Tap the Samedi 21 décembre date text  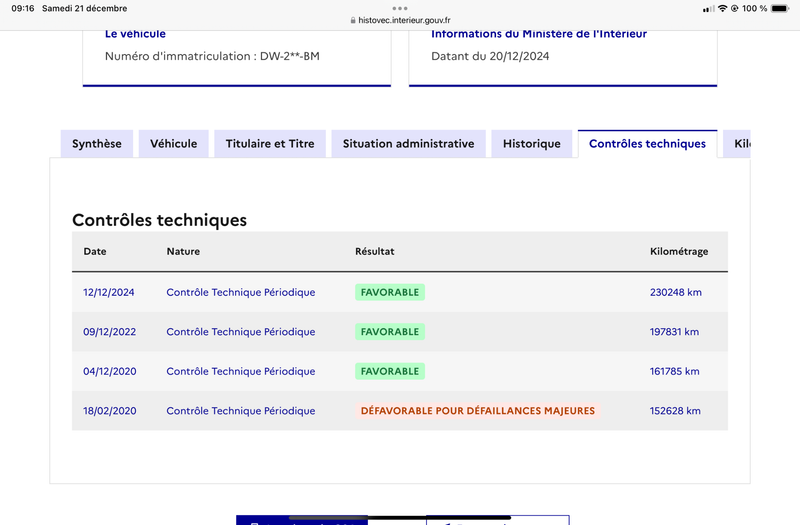[85, 8]
